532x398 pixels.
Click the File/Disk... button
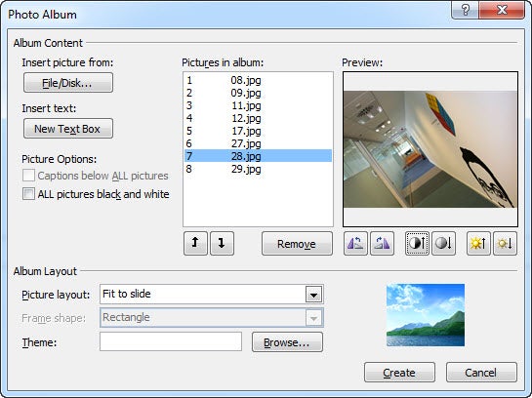68,82
